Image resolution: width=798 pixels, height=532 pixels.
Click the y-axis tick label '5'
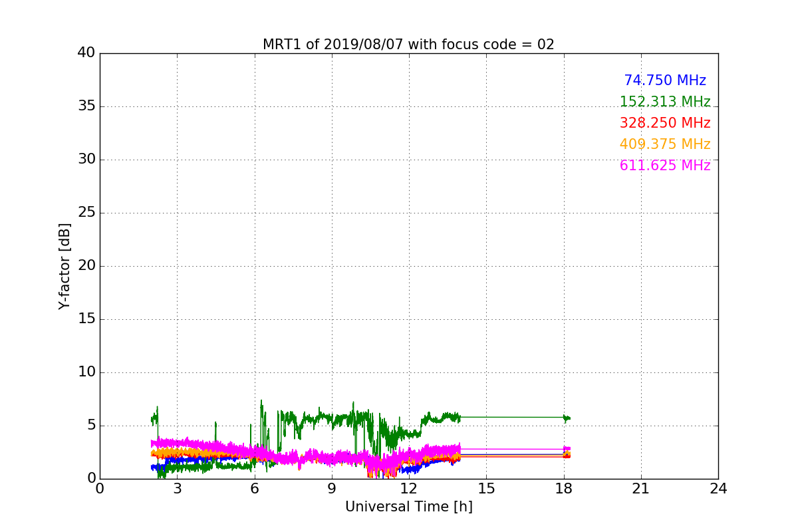(x=91, y=426)
